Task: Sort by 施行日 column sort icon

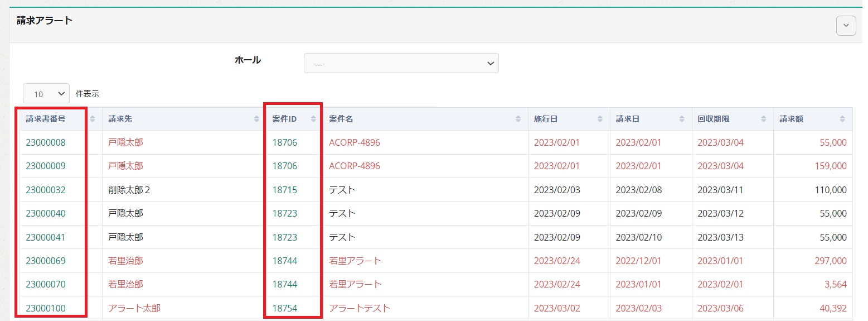Action: [600, 119]
